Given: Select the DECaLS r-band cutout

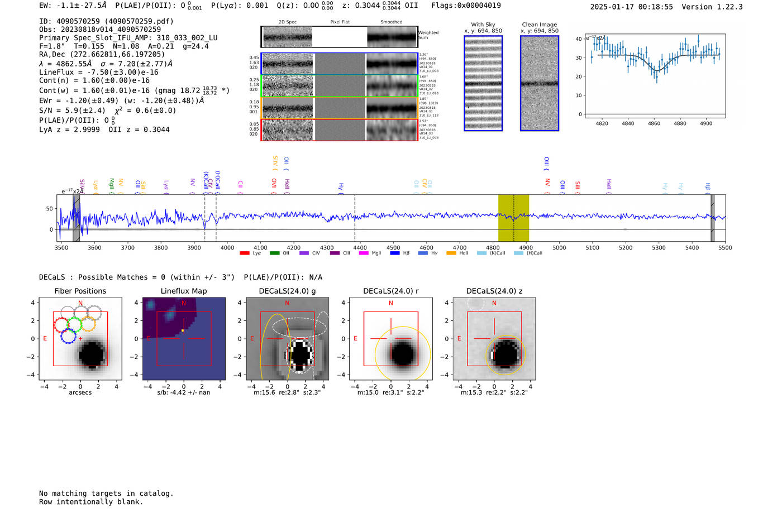Looking at the screenshot, I should (391, 339).
